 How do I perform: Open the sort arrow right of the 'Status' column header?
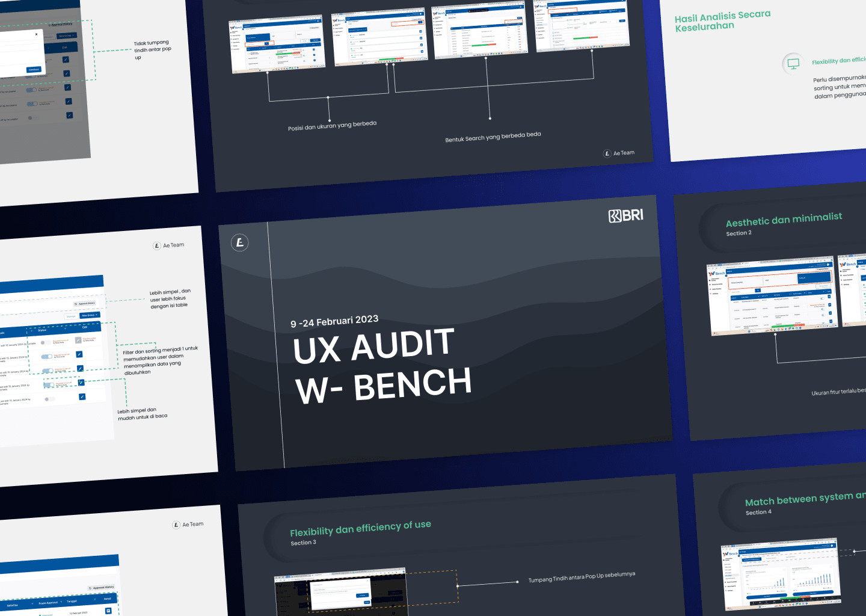click(65, 328)
